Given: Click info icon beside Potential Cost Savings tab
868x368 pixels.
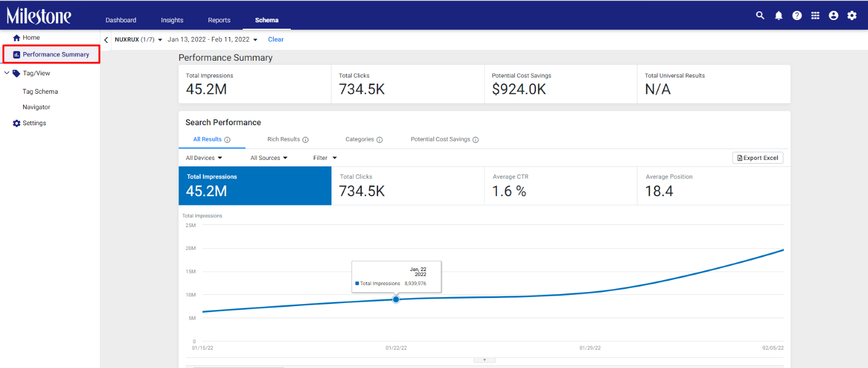Looking at the screenshot, I should 476,140.
